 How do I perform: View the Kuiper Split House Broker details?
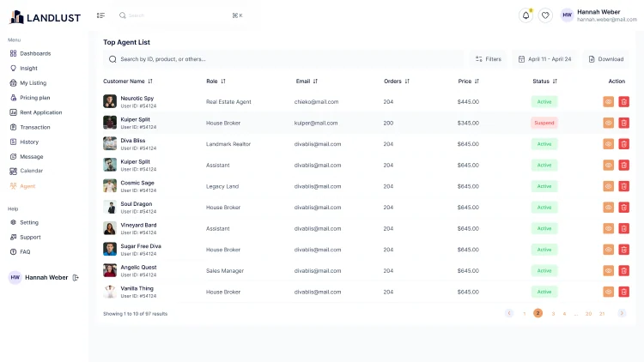point(608,123)
